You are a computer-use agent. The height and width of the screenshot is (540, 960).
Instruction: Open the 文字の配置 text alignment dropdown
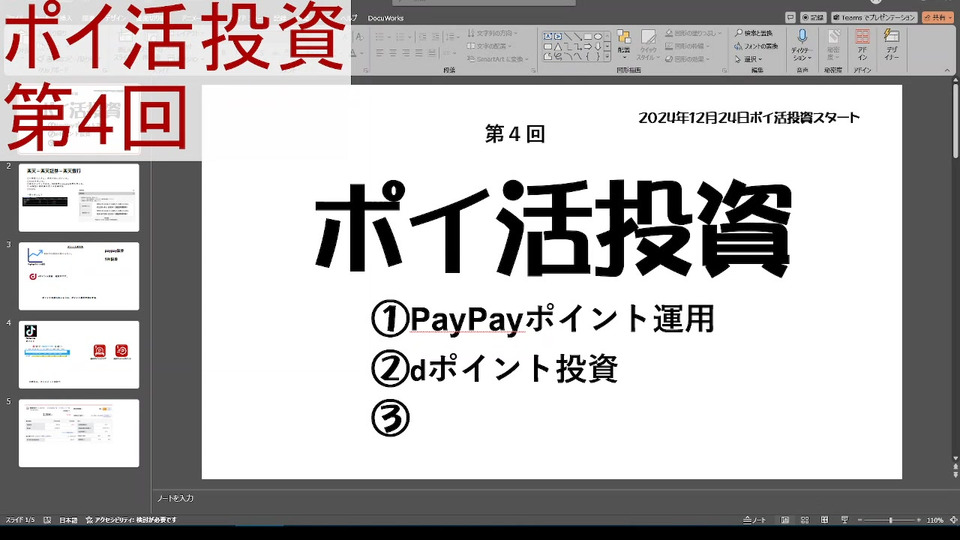[x=489, y=46]
